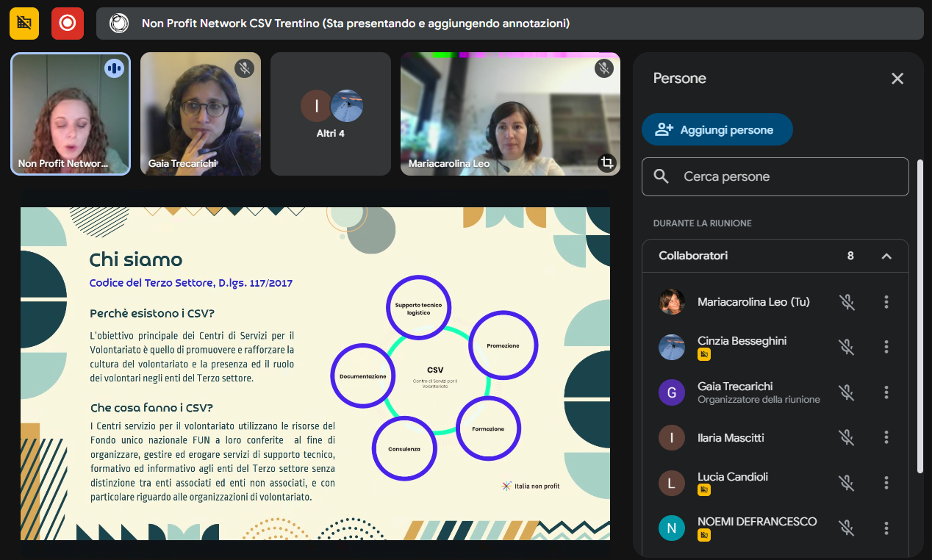Toggle mute for Gaia Trecarichi in list
932x560 pixels.
(847, 392)
